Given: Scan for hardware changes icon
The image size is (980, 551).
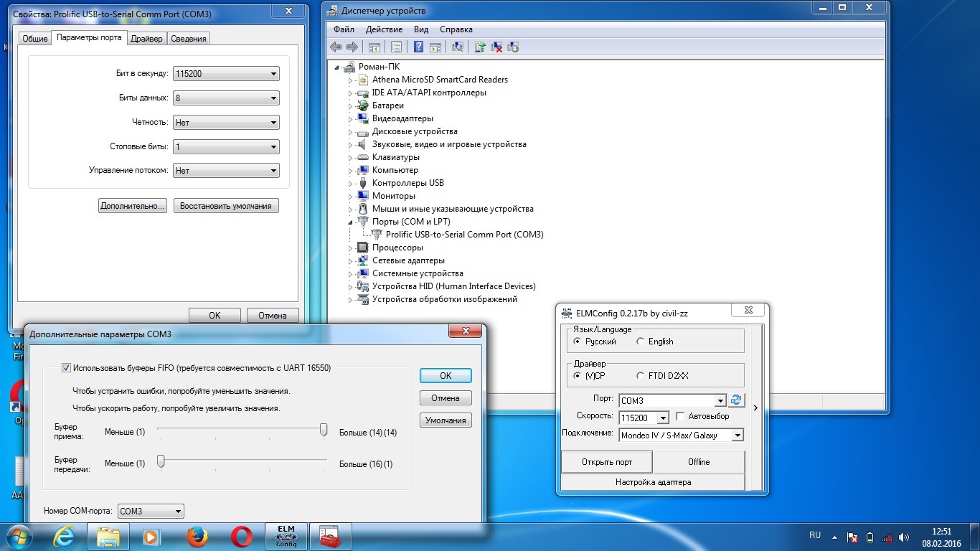Looking at the screenshot, I should tap(457, 47).
